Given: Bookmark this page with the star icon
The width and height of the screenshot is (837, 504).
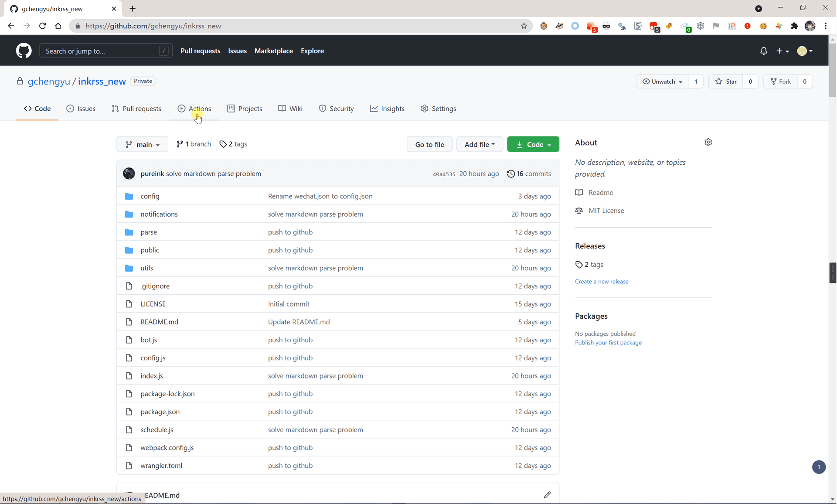Looking at the screenshot, I should pyautogui.click(x=524, y=26).
